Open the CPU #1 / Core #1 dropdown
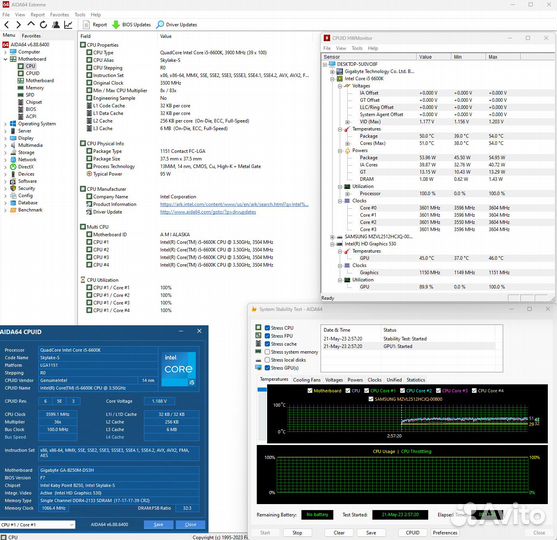Screen dimensions: 557x540 [x=38, y=525]
